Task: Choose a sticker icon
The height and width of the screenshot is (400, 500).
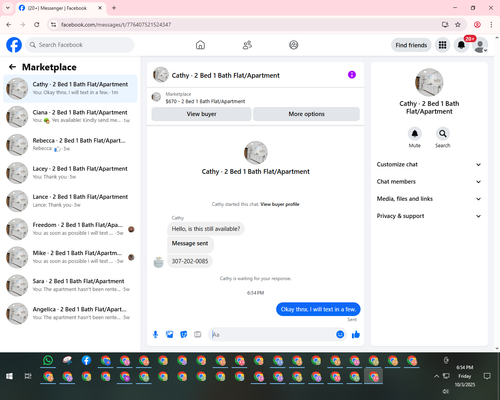Action: [x=184, y=334]
